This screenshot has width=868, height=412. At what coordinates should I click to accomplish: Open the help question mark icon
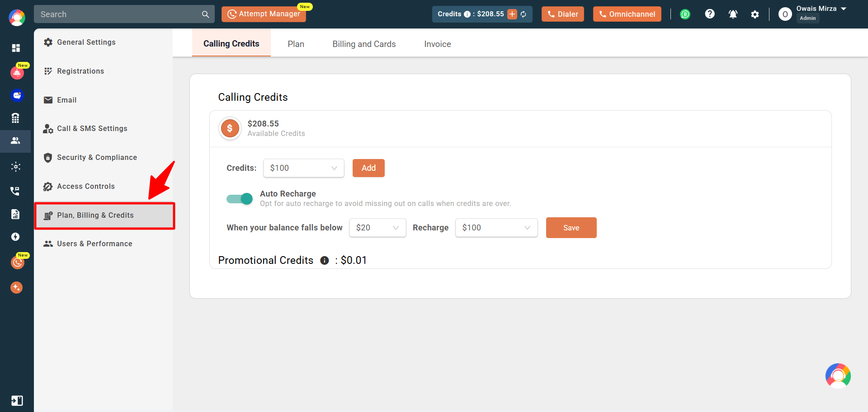pos(710,14)
